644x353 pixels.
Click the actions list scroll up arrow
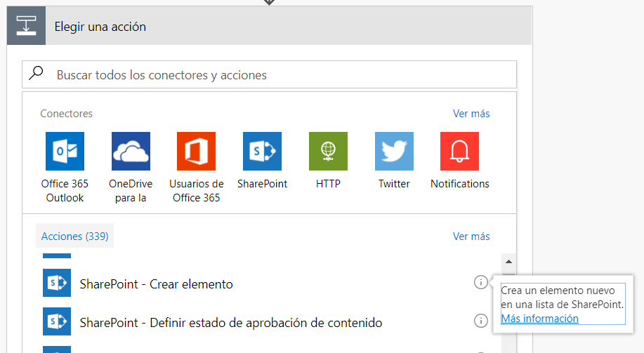[508, 262]
